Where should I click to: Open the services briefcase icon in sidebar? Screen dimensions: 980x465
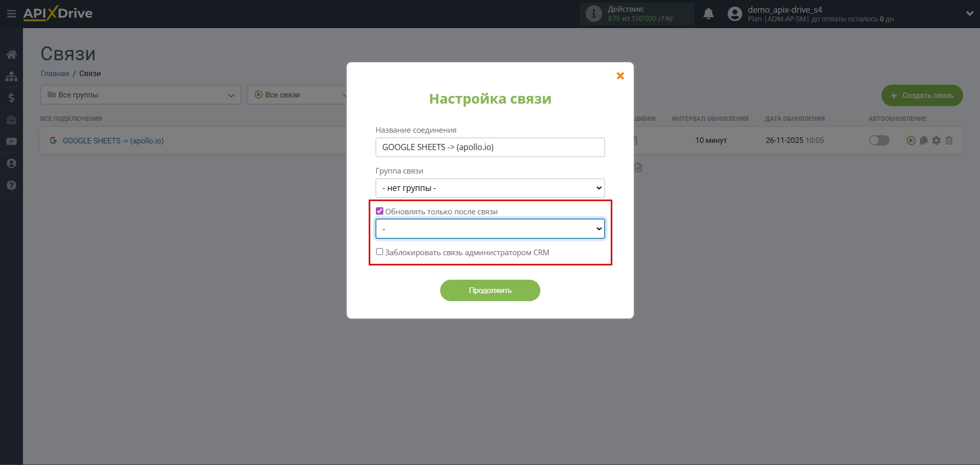pyautogui.click(x=11, y=120)
